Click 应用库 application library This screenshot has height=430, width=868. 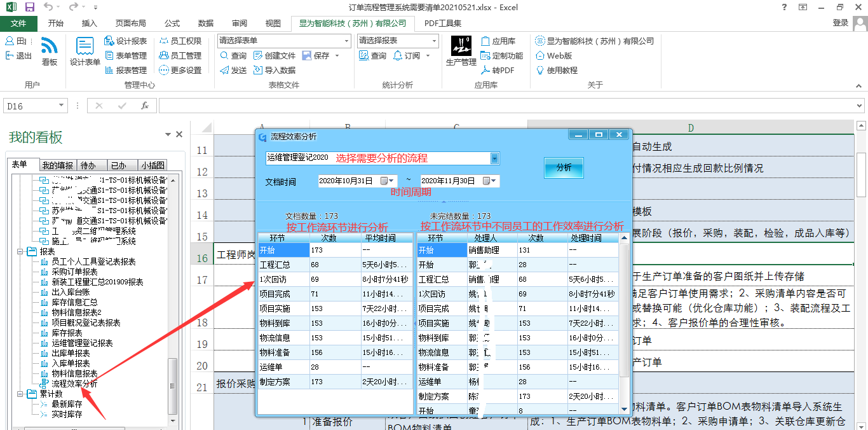[498, 41]
